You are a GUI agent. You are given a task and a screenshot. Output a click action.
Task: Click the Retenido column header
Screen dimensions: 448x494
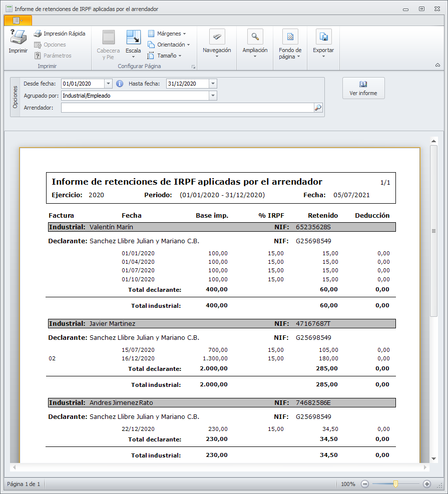point(323,216)
